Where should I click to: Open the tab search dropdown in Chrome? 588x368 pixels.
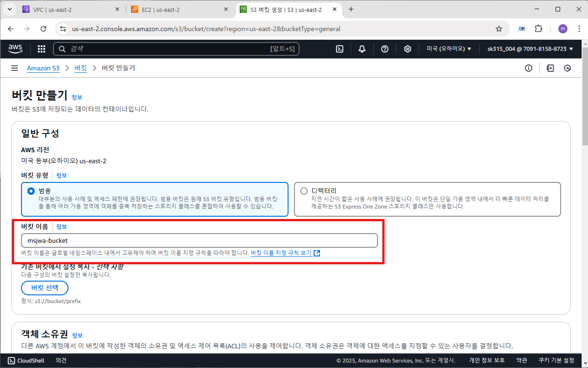[x=10, y=9]
